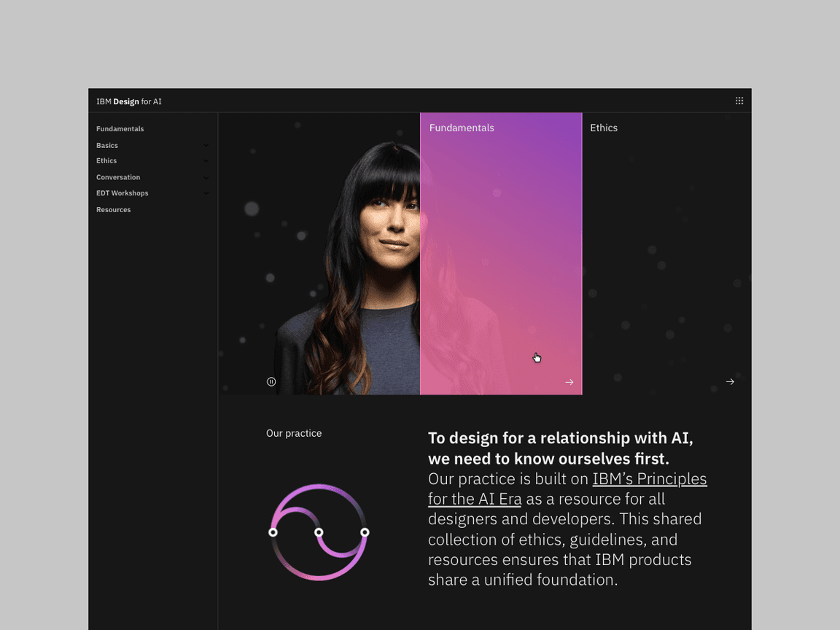This screenshot has height=630, width=840.
Task: Pause the hero animation
Action: [x=271, y=381]
